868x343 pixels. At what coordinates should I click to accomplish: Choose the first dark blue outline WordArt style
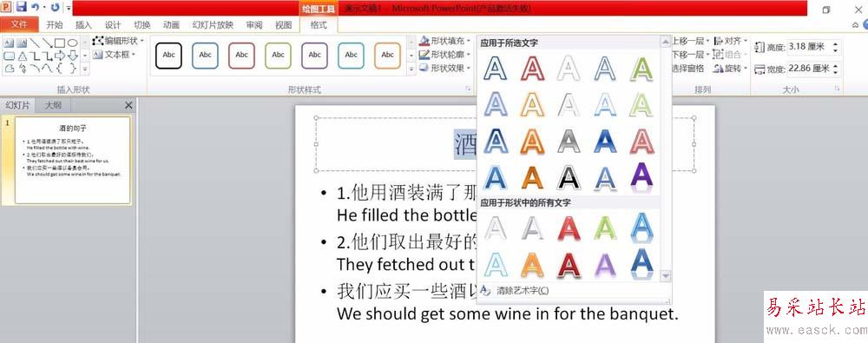coord(496,69)
